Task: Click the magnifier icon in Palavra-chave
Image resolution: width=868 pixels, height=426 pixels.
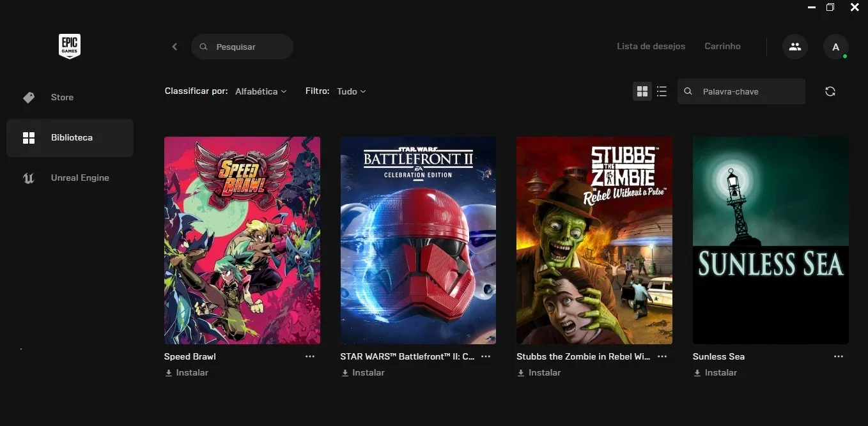Action: [688, 91]
